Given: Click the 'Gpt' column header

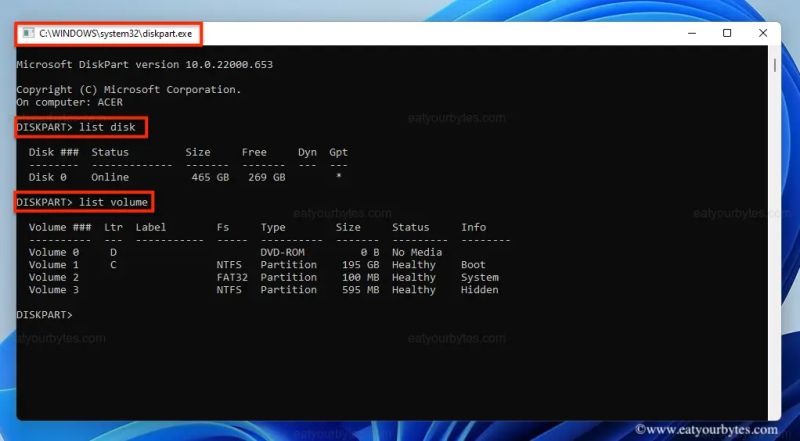Looking at the screenshot, I should tap(338, 152).
